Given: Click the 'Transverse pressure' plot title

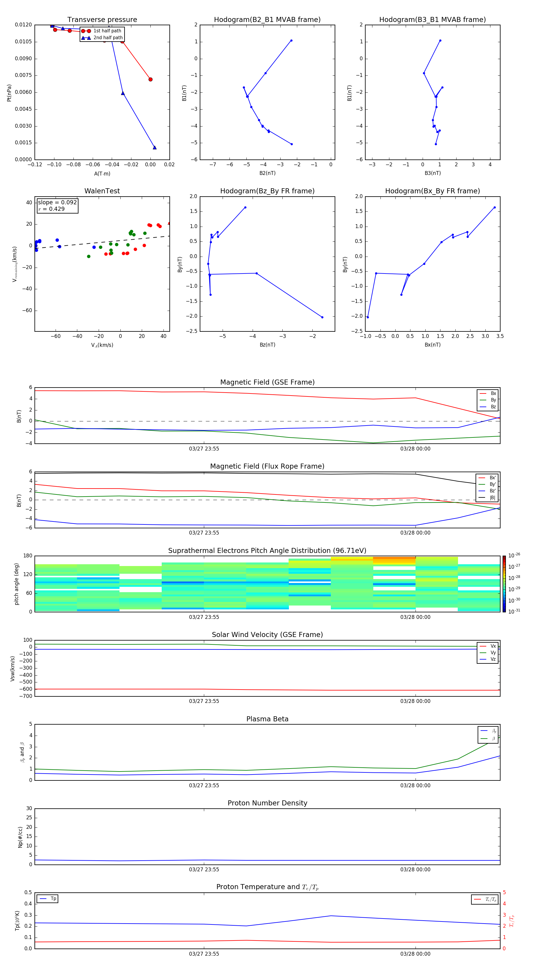Looking at the screenshot, I should [102, 20].
